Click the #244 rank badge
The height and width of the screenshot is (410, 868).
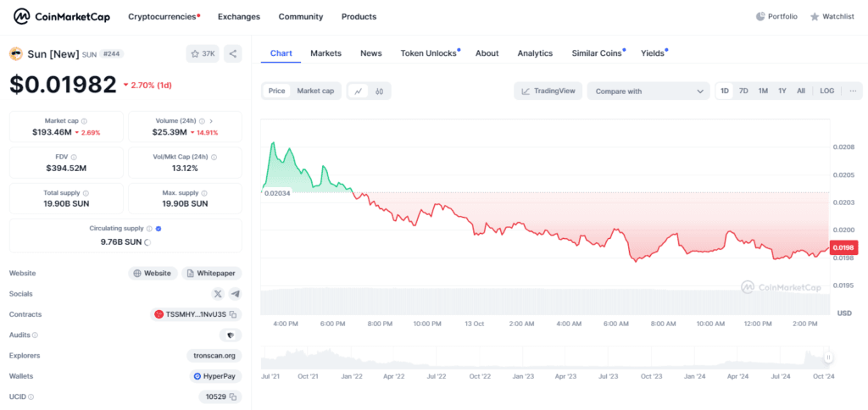point(112,53)
